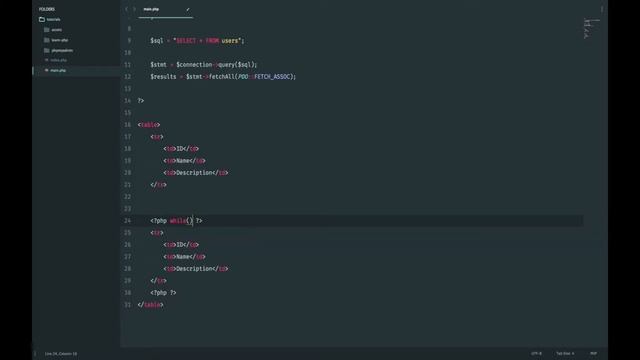Click the minimap code preview
This screenshot has width=640, height=360.
(591, 29)
